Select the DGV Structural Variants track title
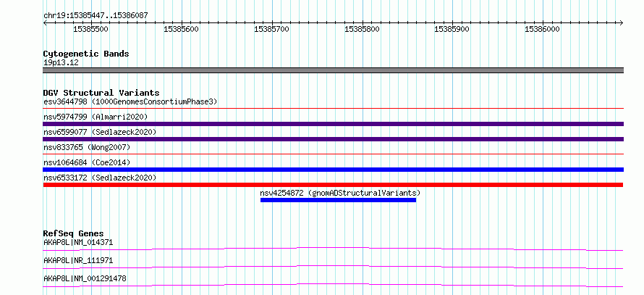Image resolution: width=644 pixels, height=295 pixels. pyautogui.click(x=101, y=93)
